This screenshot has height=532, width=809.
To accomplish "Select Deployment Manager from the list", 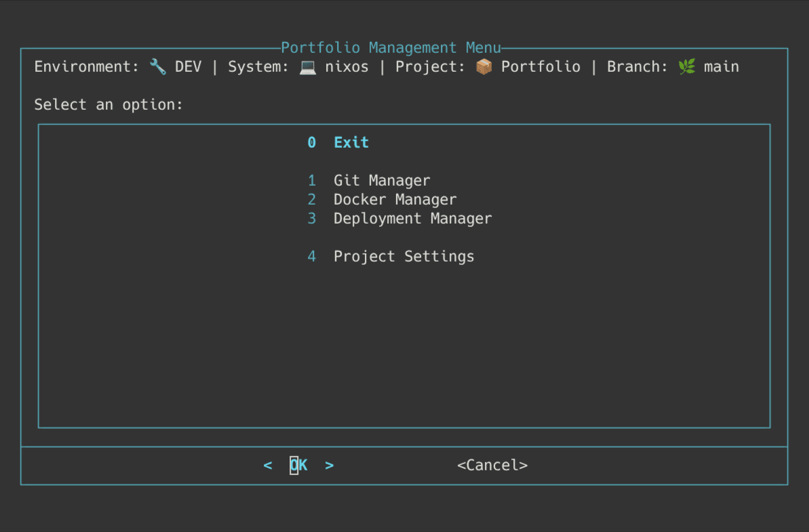I will click(x=412, y=218).
